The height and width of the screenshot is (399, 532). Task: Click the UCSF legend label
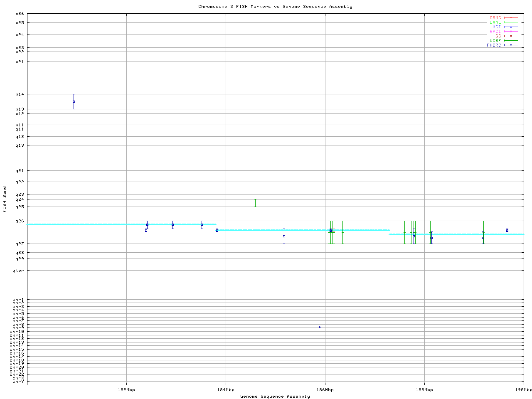495,40
